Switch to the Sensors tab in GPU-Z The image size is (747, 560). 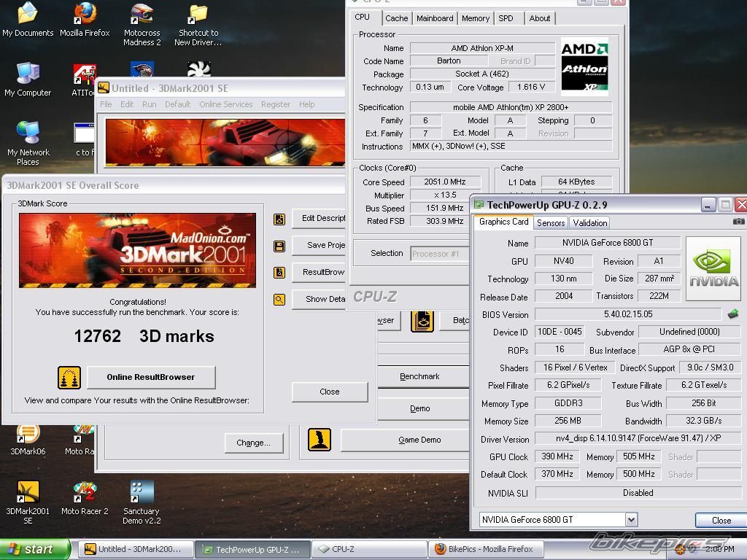(x=550, y=223)
